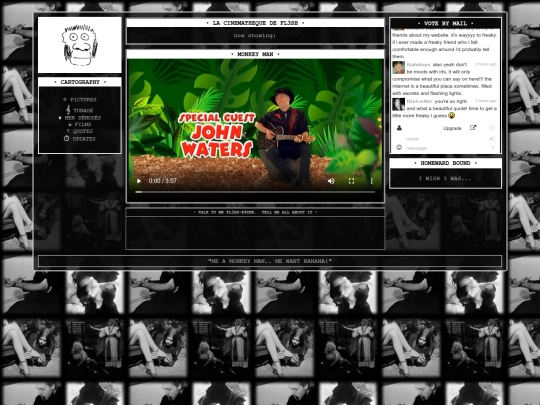This screenshot has height=405, width=540.
Task: Open the video's three-dot options menu
Action: point(371,181)
